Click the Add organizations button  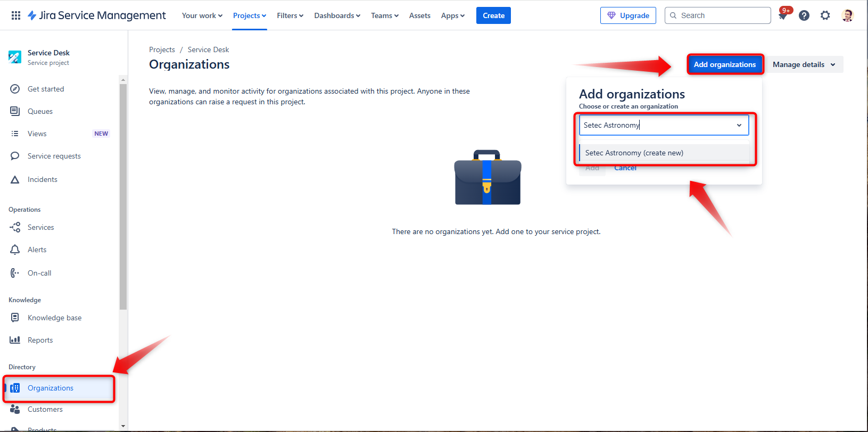tap(725, 64)
